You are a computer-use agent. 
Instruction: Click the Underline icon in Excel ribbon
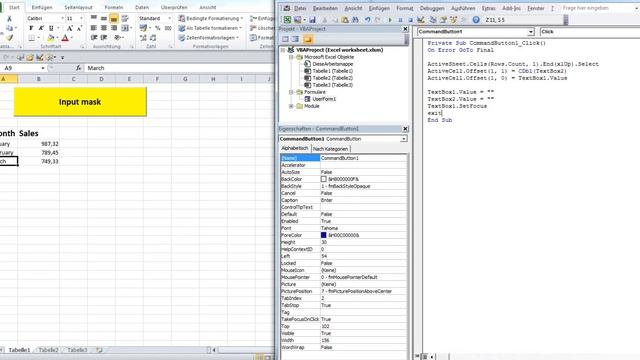point(51,28)
